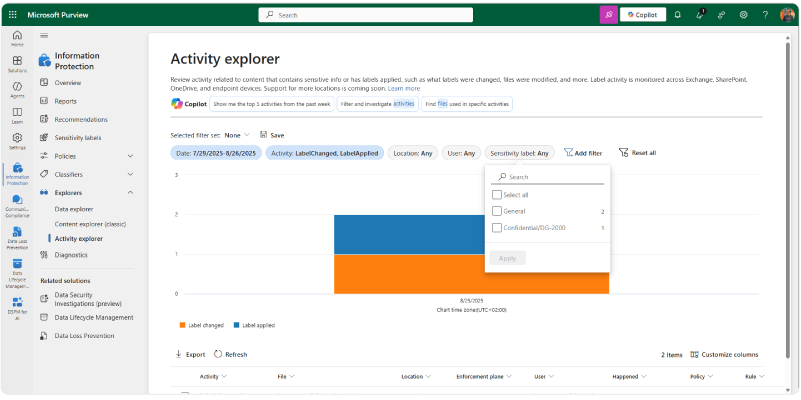The height and width of the screenshot is (400, 801).
Task: Click the Copilot button in header
Action: [x=643, y=15]
